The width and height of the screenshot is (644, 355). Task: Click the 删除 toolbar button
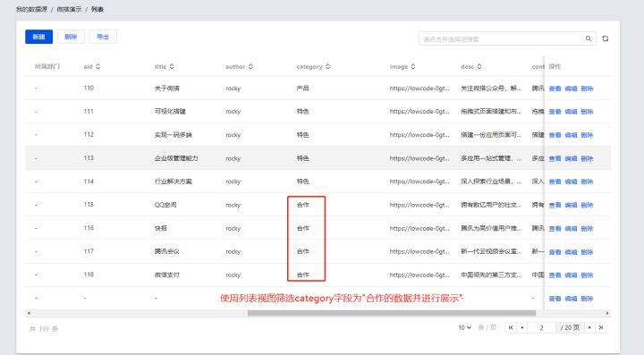pyautogui.click(x=71, y=37)
